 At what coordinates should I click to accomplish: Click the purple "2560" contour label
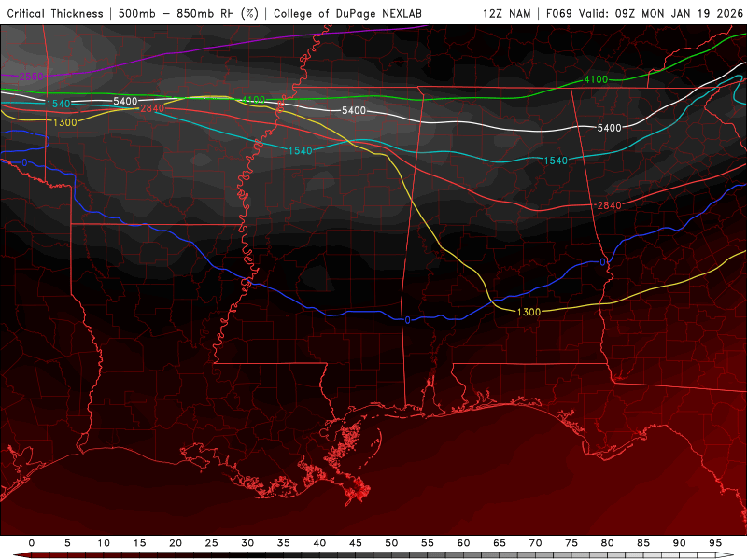32,77
